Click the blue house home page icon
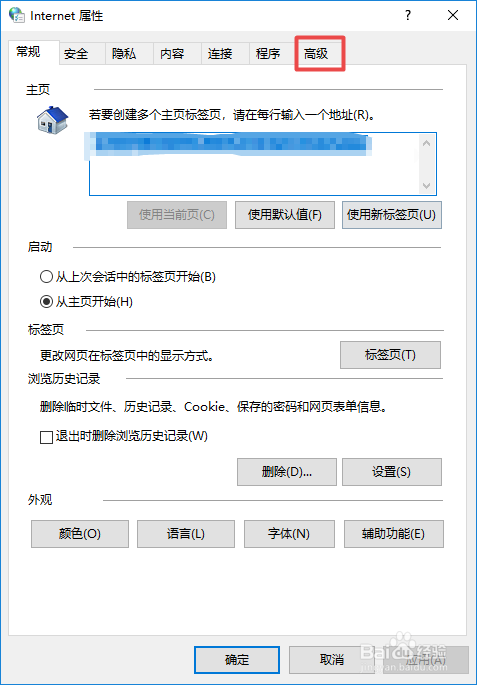The image size is (477, 685). point(52,120)
